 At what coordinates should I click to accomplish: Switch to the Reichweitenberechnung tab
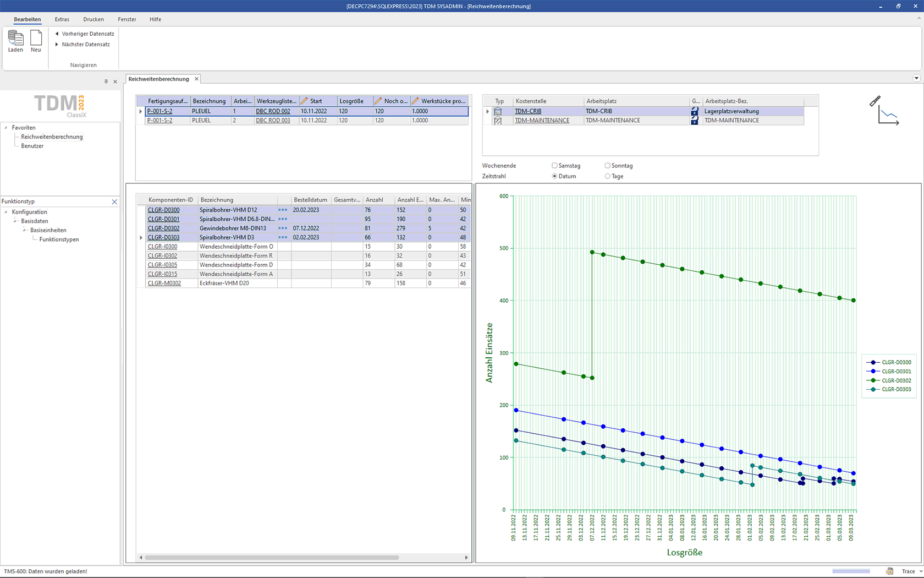pyautogui.click(x=159, y=79)
